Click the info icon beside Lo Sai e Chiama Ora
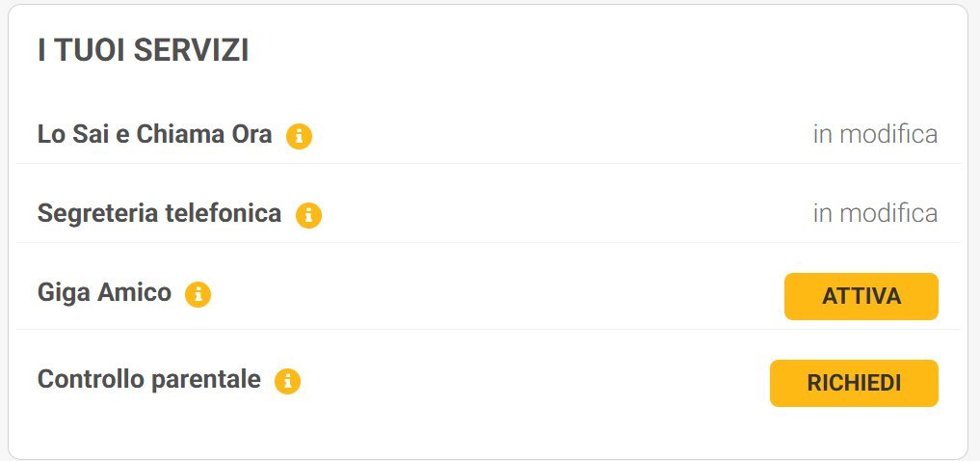 tap(299, 137)
